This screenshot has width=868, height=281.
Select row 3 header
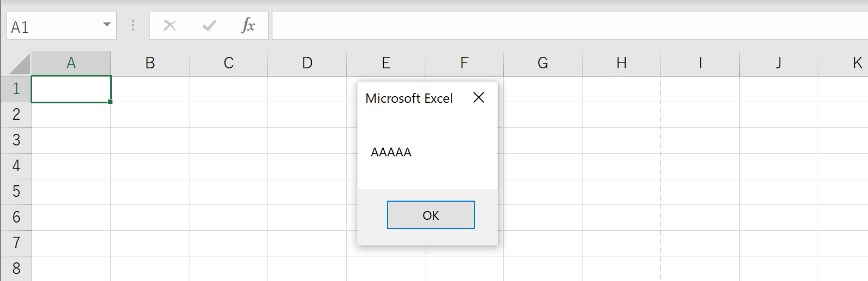click(x=16, y=140)
